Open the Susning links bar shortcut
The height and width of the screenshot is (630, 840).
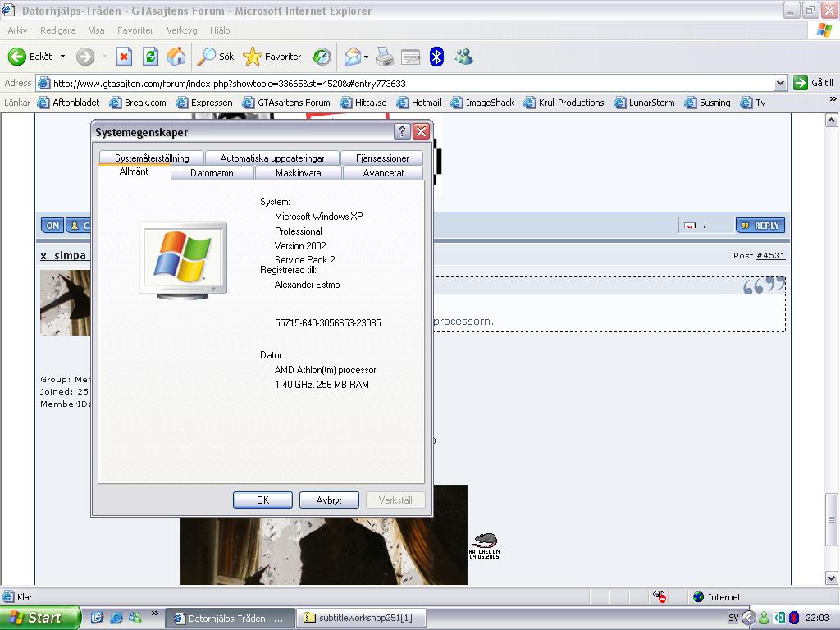(707, 103)
